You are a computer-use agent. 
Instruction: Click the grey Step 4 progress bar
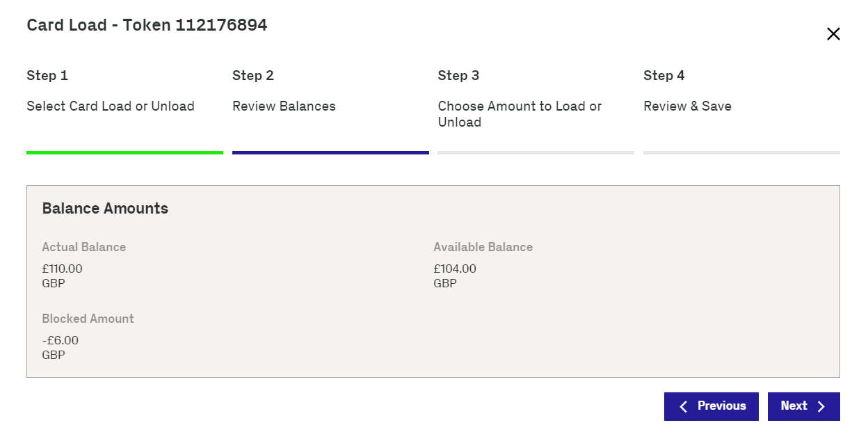click(741, 152)
